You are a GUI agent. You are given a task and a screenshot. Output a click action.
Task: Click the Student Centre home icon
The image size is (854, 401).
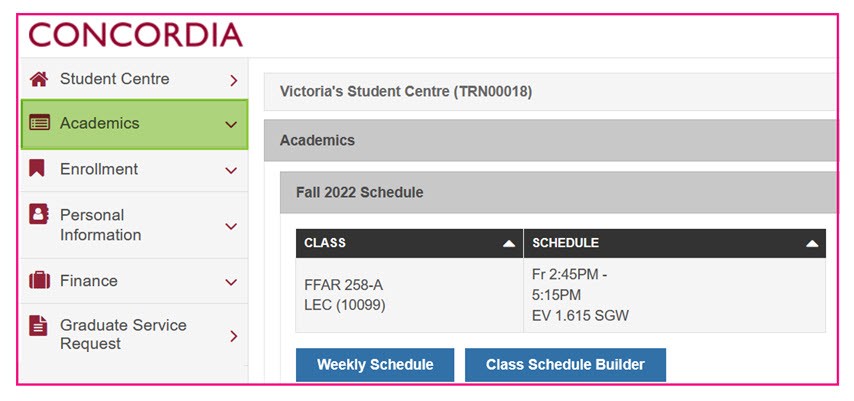tap(39, 79)
